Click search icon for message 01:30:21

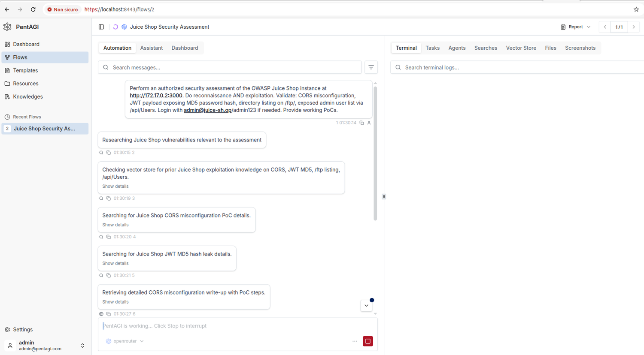[x=101, y=276]
